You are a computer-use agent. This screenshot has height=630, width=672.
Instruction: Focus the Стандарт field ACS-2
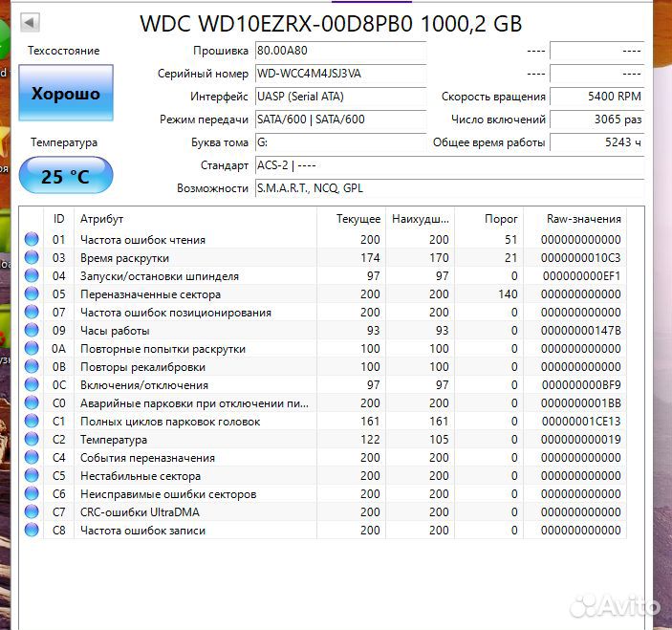pos(449,165)
